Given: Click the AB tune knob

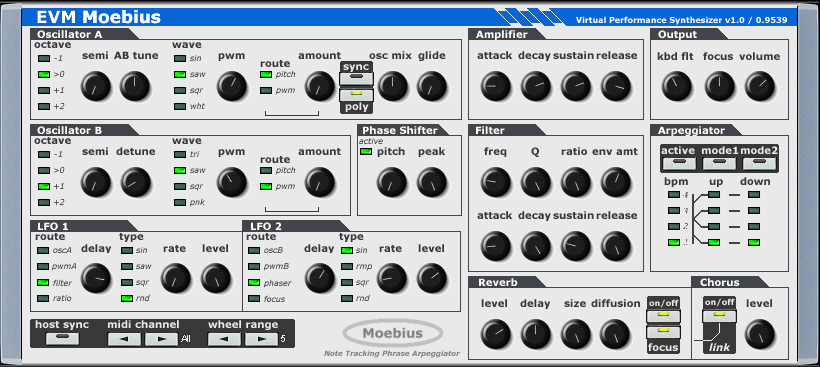Looking at the screenshot, I should (135, 86).
